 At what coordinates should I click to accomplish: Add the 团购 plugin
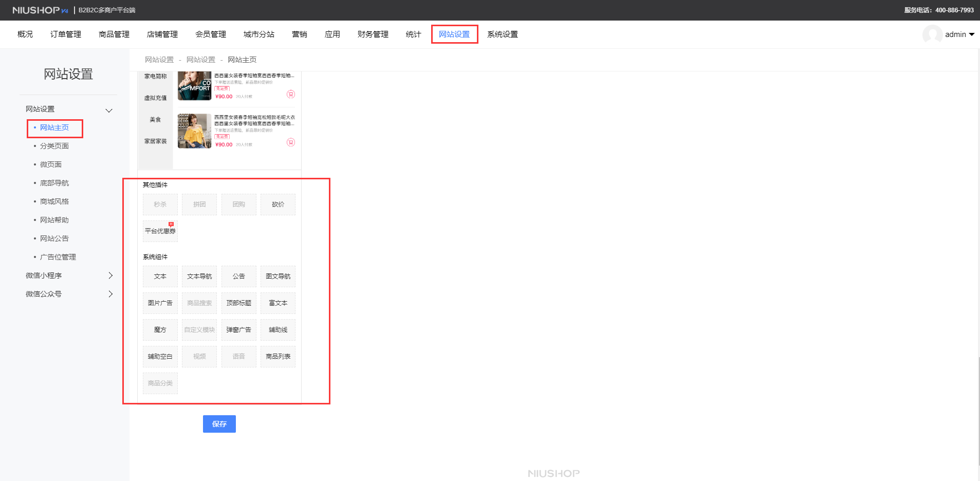coord(239,205)
